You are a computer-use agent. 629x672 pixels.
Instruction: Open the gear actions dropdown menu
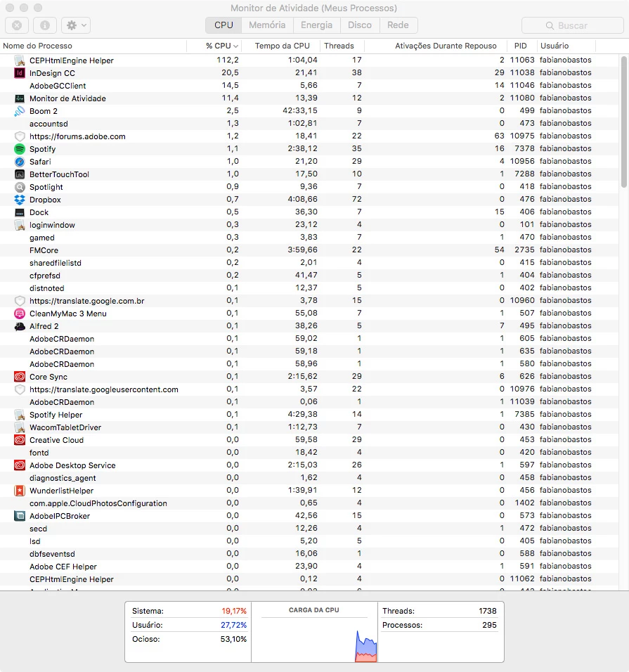coord(76,25)
